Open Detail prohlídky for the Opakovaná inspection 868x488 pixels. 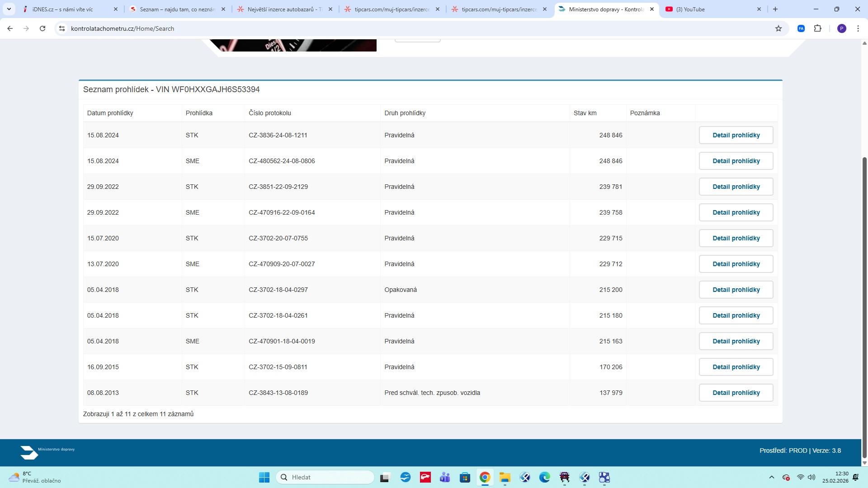736,290
